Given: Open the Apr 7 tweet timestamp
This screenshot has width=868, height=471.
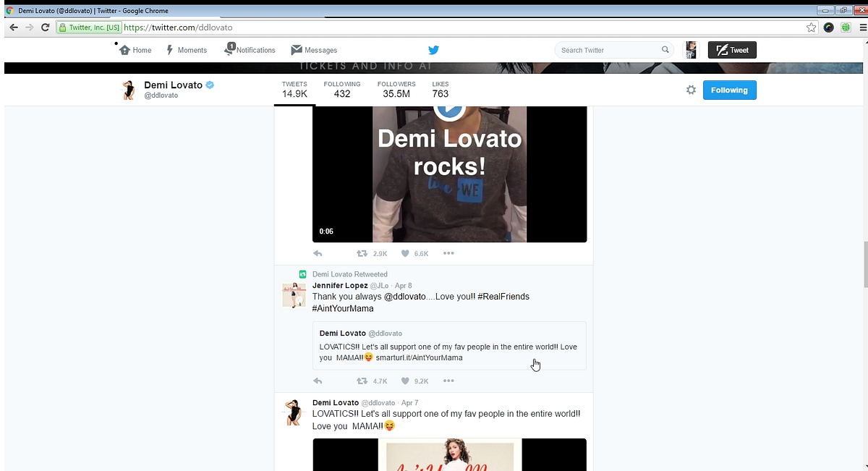Looking at the screenshot, I should (x=409, y=403).
